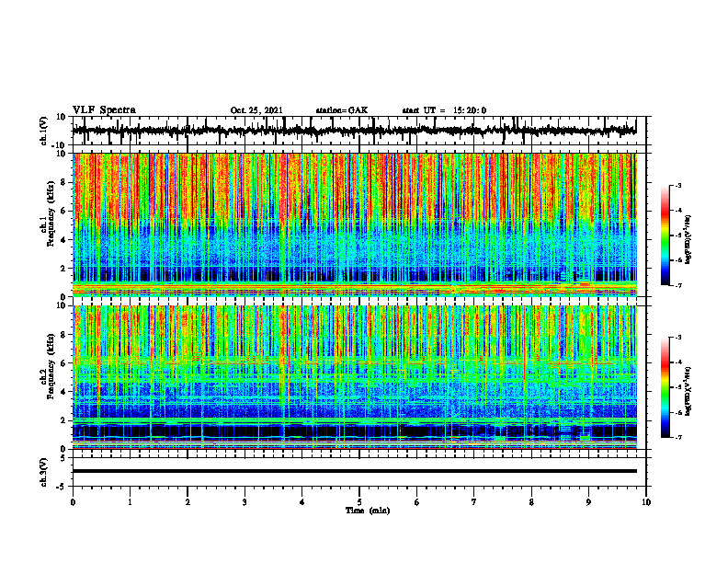Click the "4" tick on the time axis
Screen dimensions: 728x563
click(302, 502)
